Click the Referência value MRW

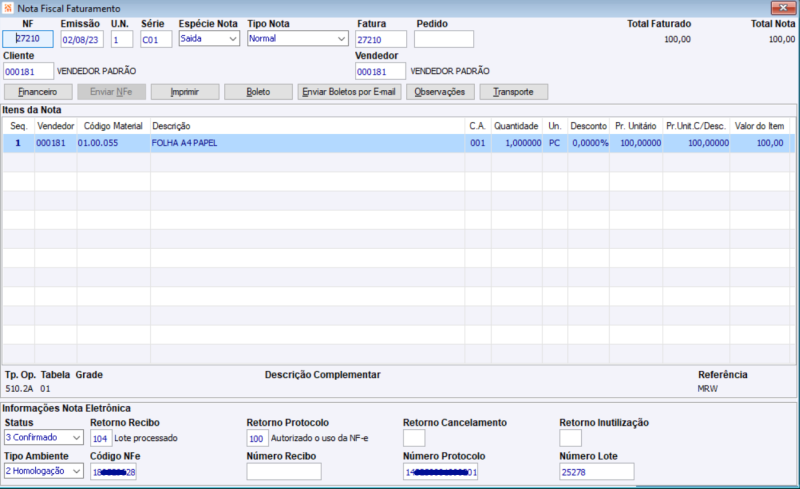708,389
